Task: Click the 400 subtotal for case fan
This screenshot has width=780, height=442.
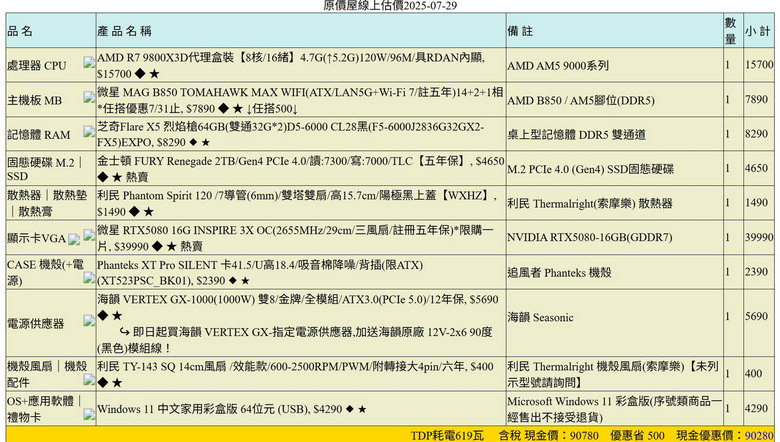Action: [753, 373]
